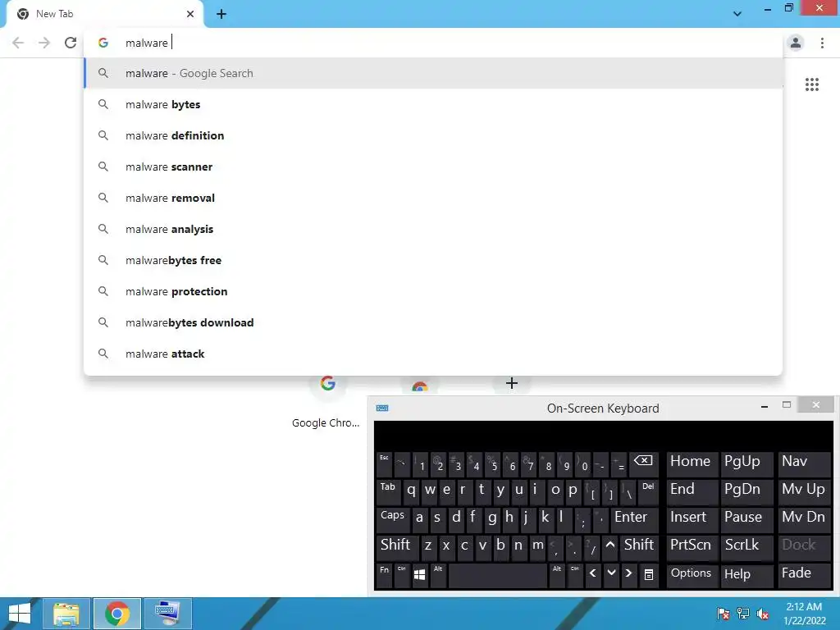Tap the left arrow key on keyboard
840x630 pixels.
[x=592, y=575]
